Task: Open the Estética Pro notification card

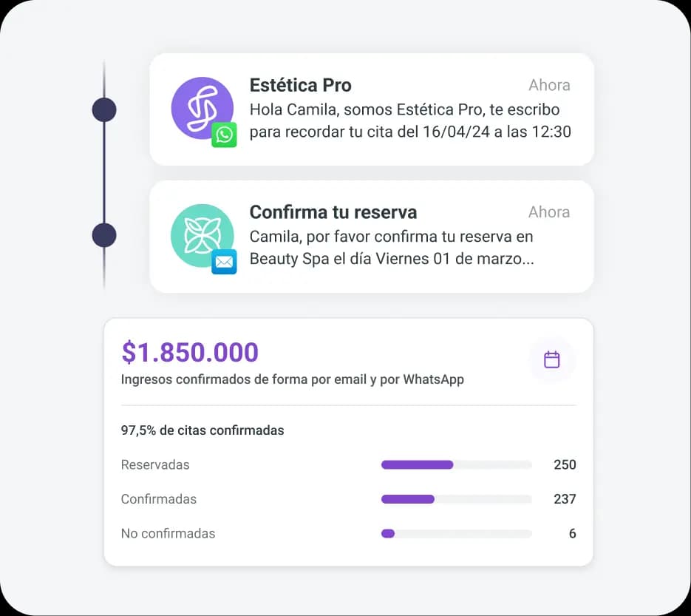Action: 371,109
